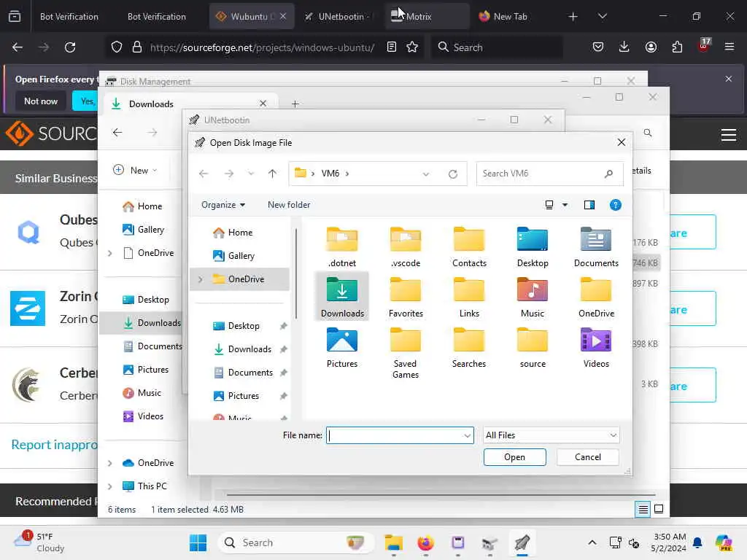Select the Saved Games folder
747x560 pixels.
tap(406, 353)
